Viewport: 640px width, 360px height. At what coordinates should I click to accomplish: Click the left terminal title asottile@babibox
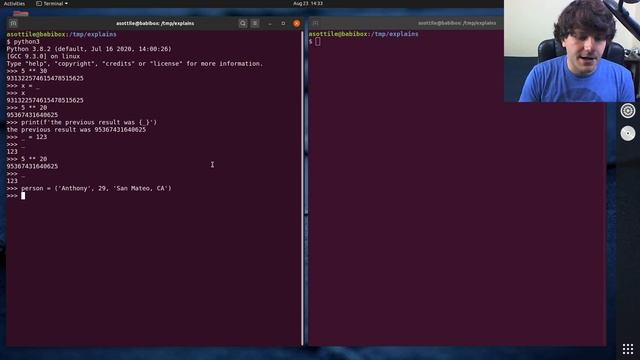point(155,23)
